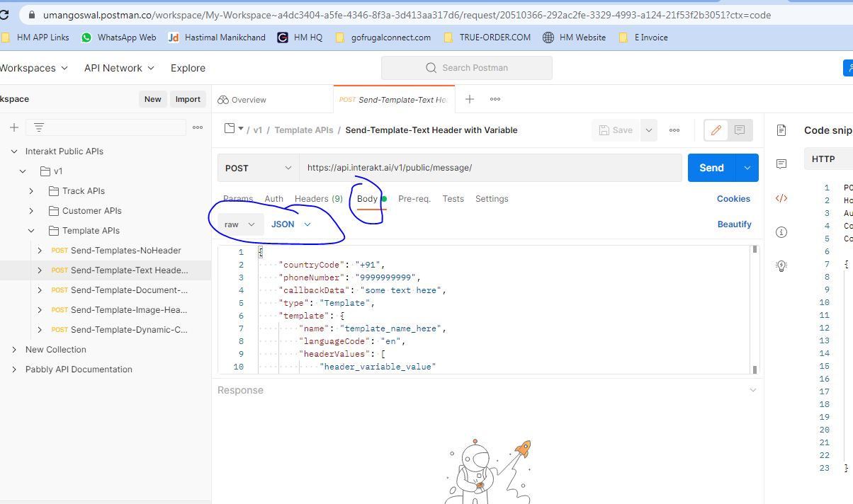Expand the New Collection item
The width and height of the screenshot is (853, 504).
click(14, 350)
